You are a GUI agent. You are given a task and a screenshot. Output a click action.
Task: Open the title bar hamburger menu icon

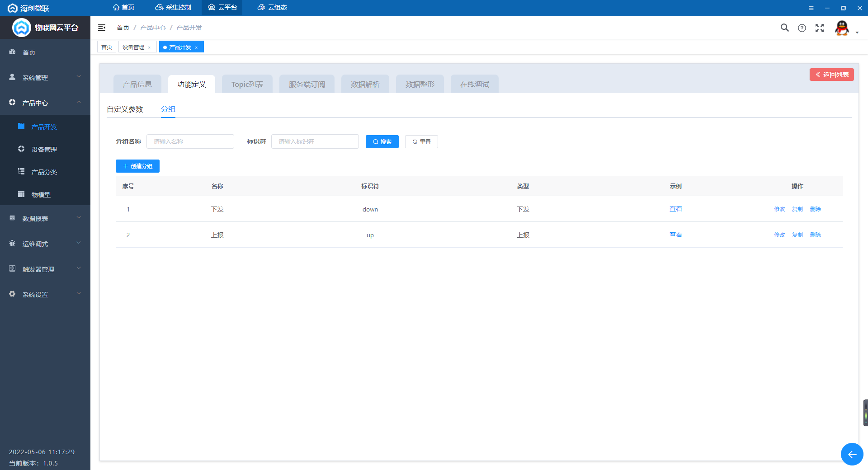(x=811, y=8)
